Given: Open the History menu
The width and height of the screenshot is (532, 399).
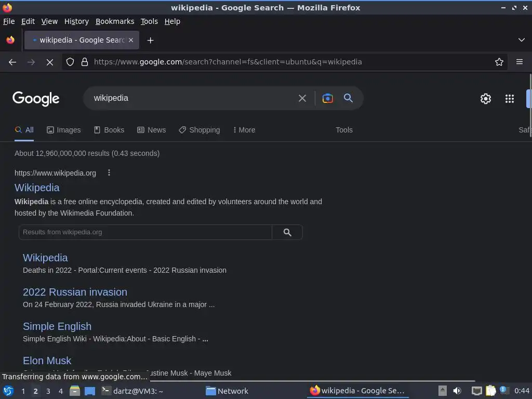Looking at the screenshot, I should pos(77,21).
